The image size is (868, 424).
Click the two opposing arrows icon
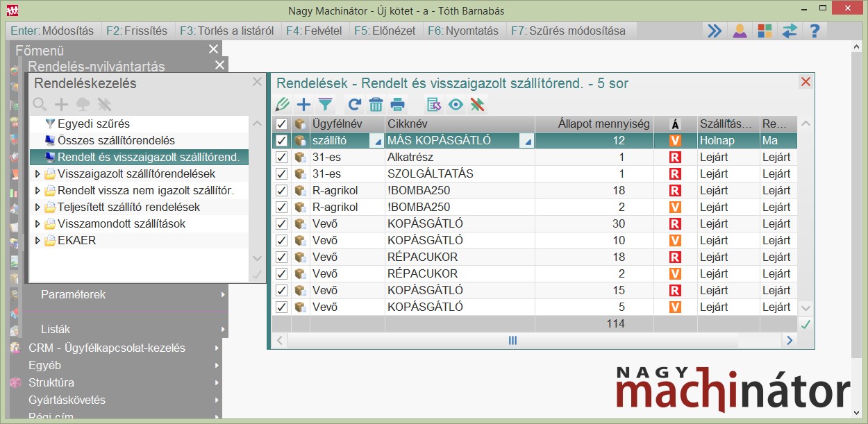coord(790,31)
